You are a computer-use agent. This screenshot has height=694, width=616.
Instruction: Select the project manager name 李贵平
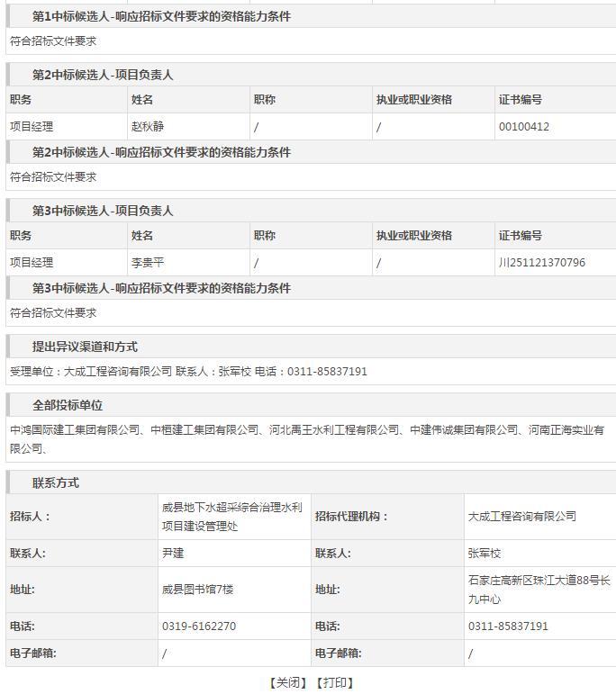[x=148, y=263]
